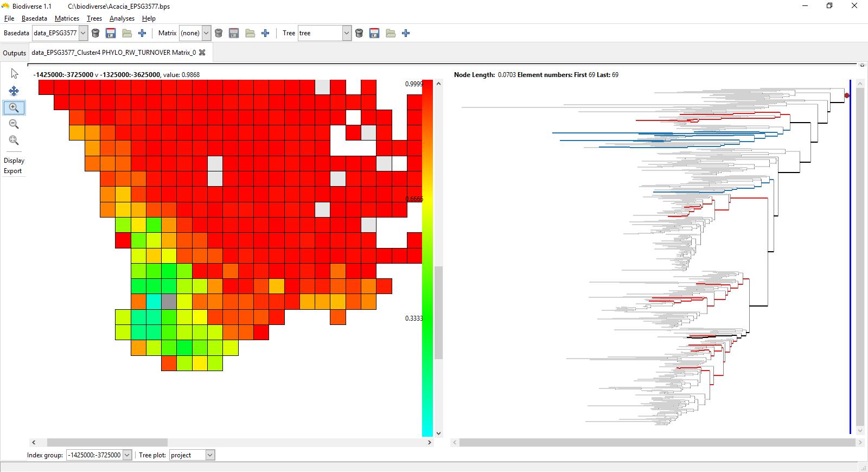This screenshot has height=472, width=868.
Task: Choose the zoom out magnifier tool
Action: (14, 124)
